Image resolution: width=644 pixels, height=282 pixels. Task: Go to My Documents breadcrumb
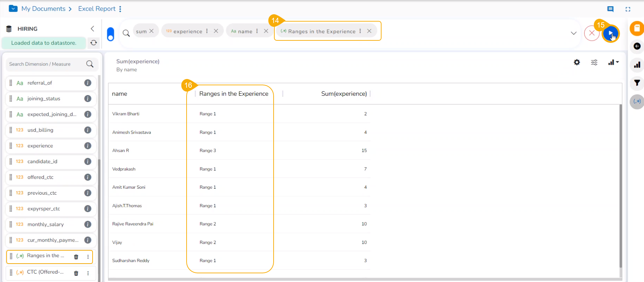click(43, 9)
